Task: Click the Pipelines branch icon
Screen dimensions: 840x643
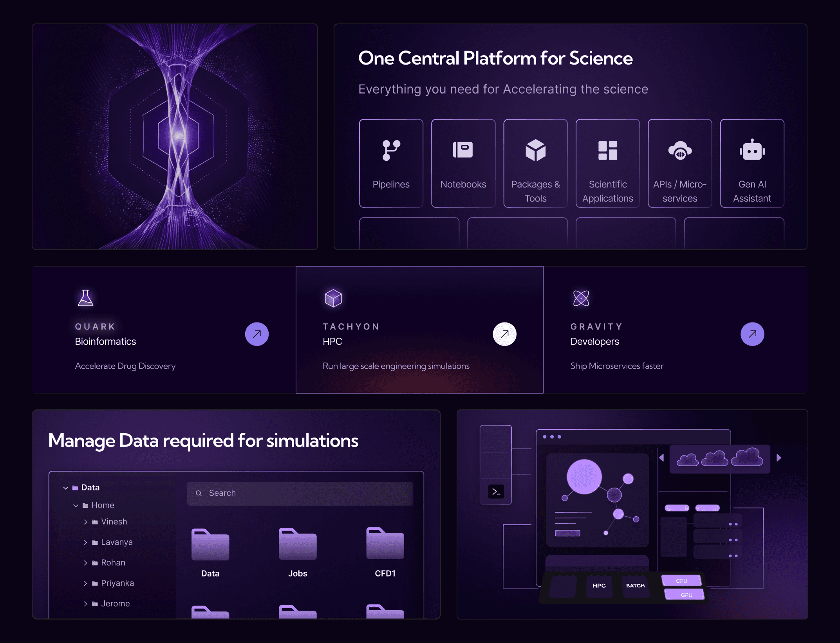Action: pyautogui.click(x=391, y=150)
